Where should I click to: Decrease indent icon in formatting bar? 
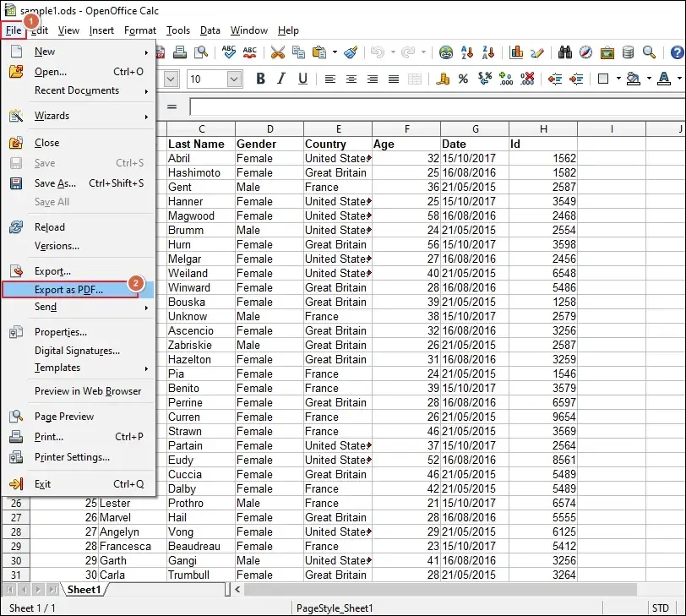point(555,79)
